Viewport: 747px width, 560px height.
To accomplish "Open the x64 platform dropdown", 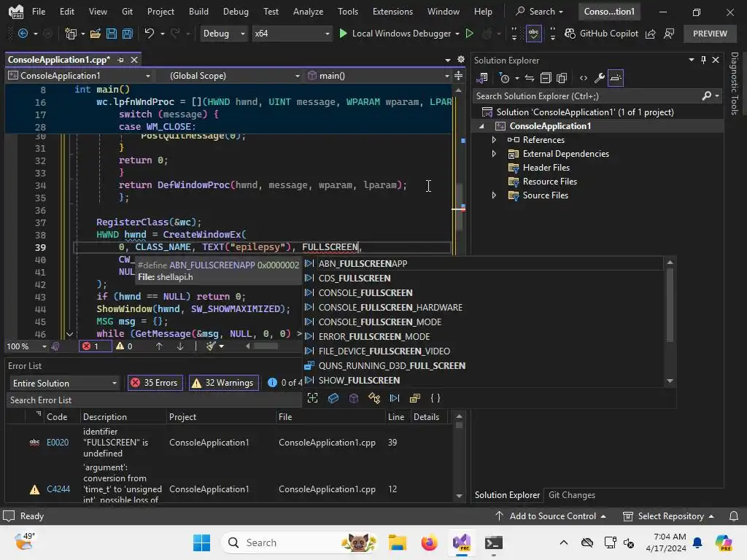I will (292, 34).
